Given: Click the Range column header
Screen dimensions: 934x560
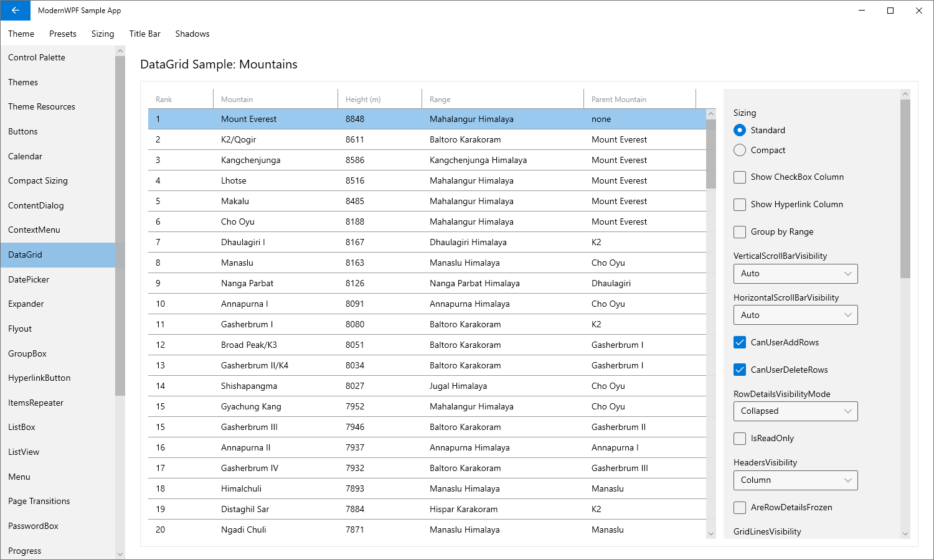Looking at the screenshot, I should [502, 100].
